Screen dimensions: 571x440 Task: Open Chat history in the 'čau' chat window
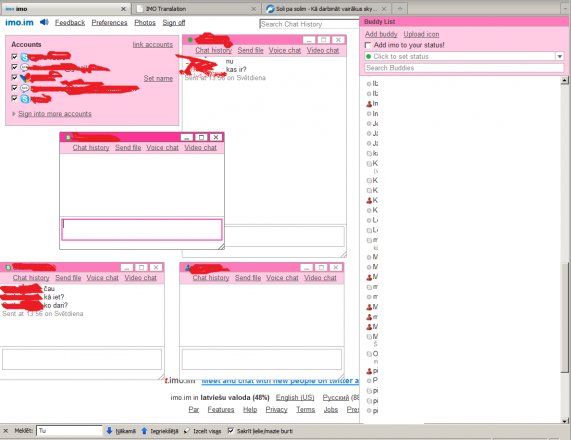31,278
